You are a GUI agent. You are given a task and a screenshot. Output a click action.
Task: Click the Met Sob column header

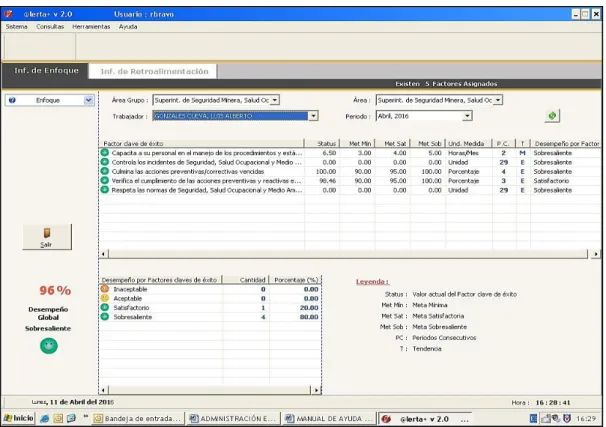click(427, 143)
